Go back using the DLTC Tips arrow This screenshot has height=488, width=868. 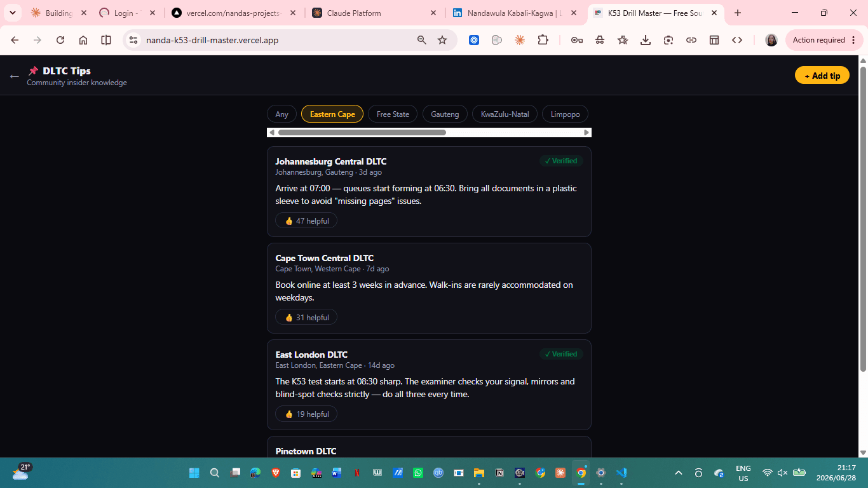pos(14,76)
